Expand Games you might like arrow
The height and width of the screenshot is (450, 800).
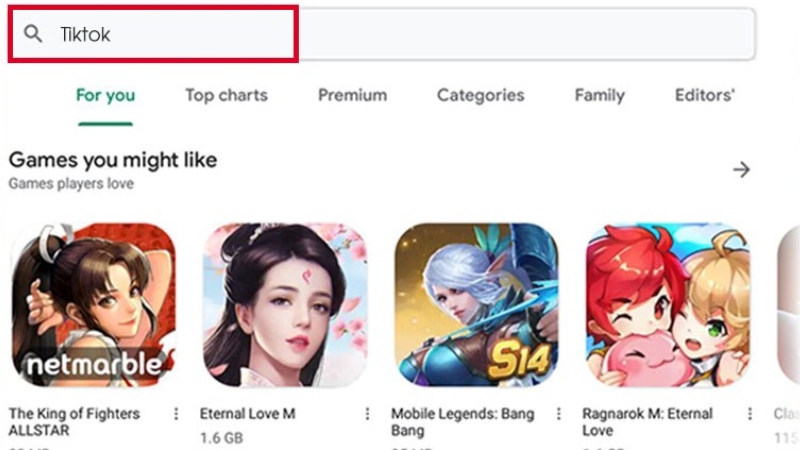coord(741,170)
